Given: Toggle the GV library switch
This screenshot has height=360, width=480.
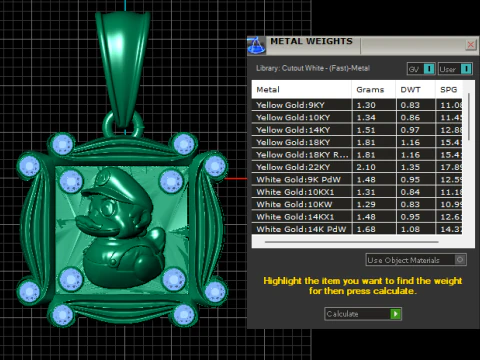Looking at the screenshot, I should click(421, 69).
